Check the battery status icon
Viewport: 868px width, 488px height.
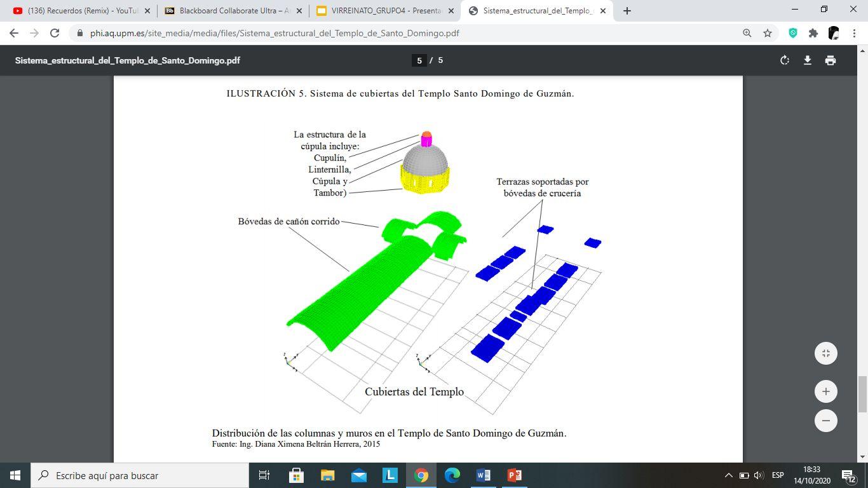pyautogui.click(x=744, y=475)
